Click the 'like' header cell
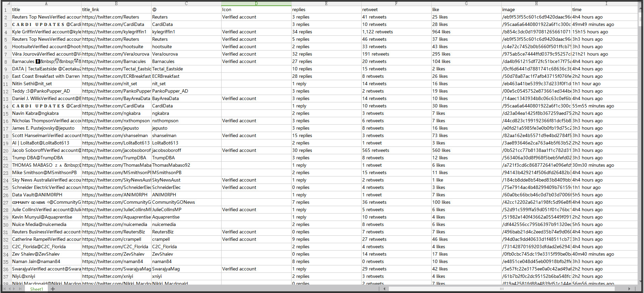644x293 pixels. point(466,9)
